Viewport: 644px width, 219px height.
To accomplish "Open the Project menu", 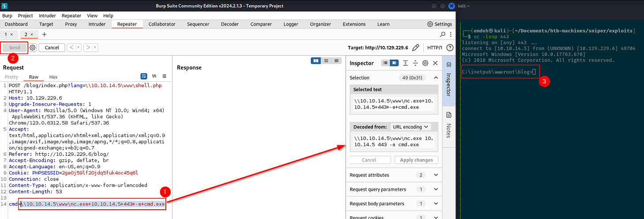I will click(x=26, y=15).
